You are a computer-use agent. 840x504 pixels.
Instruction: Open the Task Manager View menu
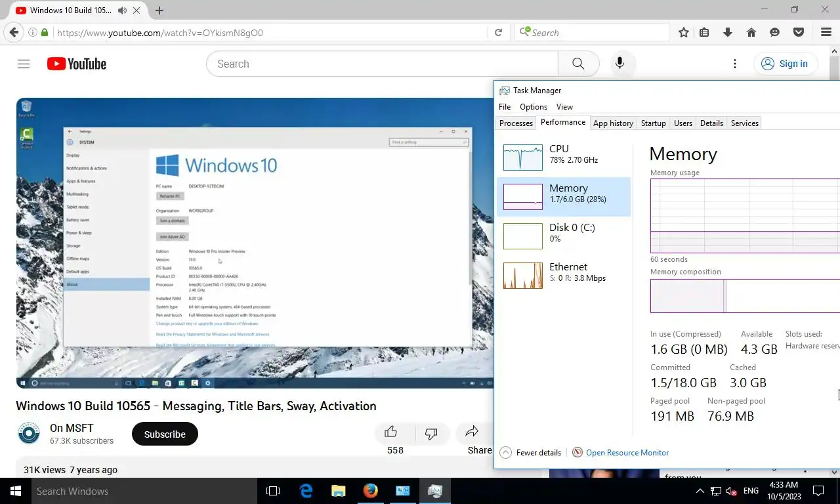click(x=564, y=106)
